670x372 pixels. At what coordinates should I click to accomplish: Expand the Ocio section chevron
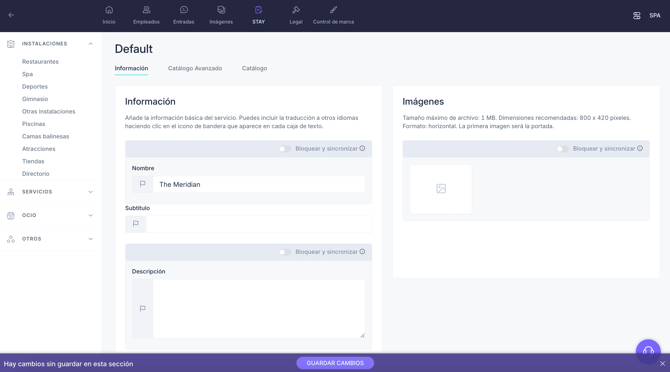point(91,215)
